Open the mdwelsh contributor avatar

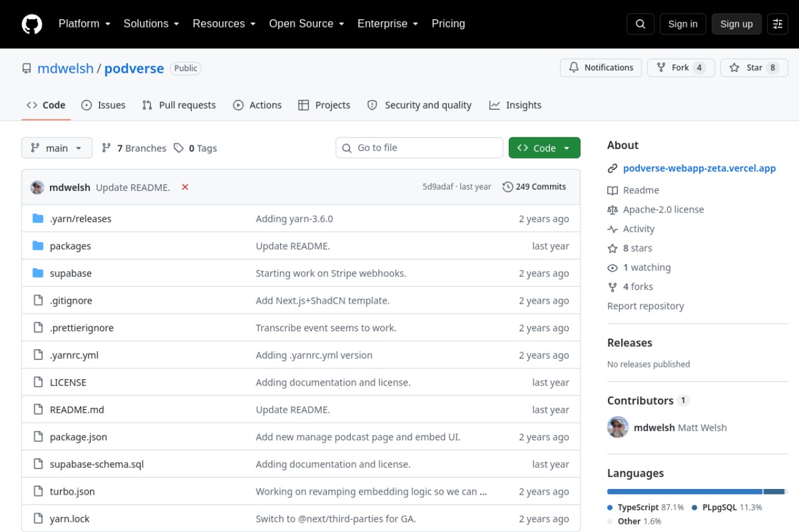(x=618, y=427)
